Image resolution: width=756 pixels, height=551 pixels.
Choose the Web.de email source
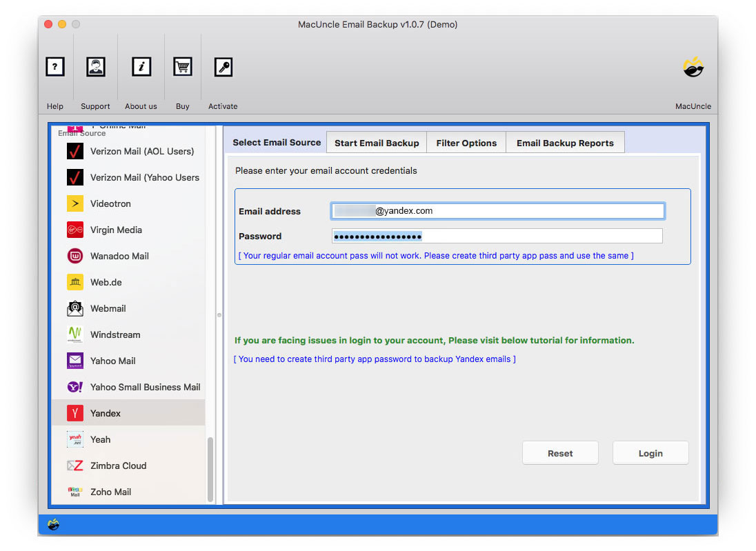tap(74, 282)
